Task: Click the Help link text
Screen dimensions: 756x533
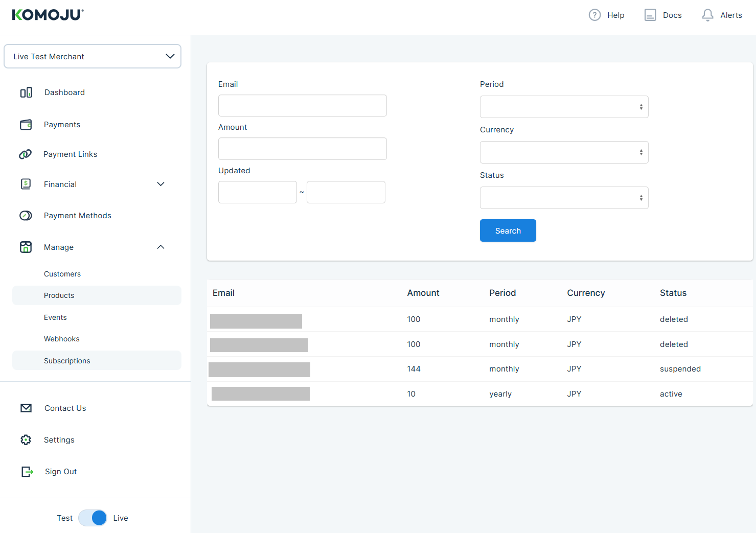Action: [x=615, y=15]
